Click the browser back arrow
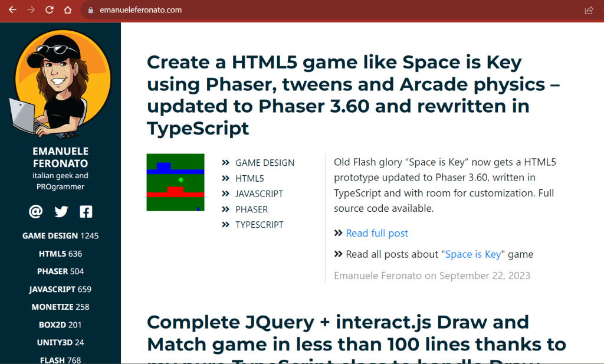Viewport: 604px width, 364px height. click(12, 10)
